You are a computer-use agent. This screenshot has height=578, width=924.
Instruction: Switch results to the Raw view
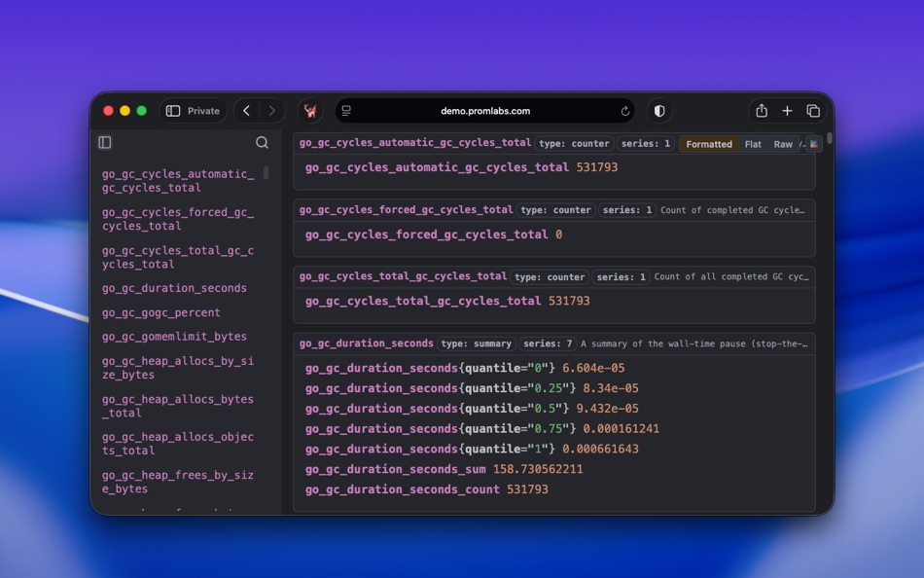(x=782, y=143)
